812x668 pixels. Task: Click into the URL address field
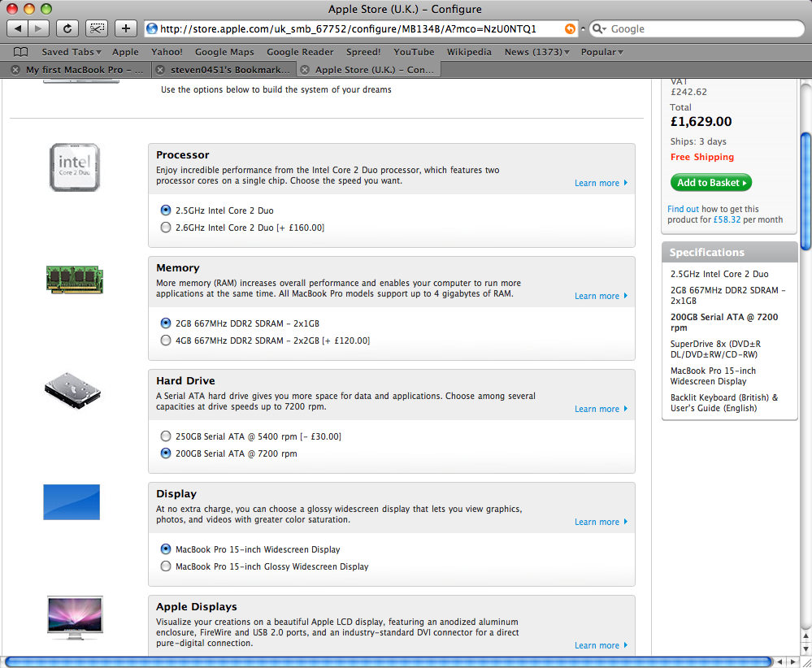coord(361,29)
